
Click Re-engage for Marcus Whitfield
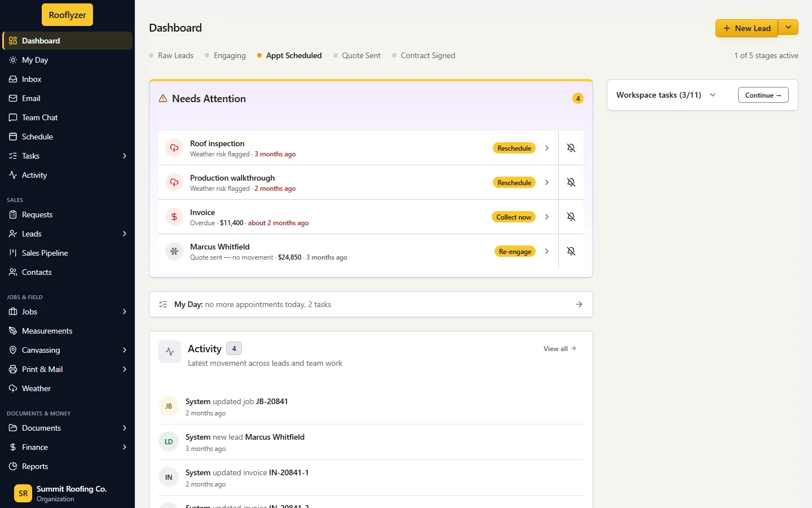coord(515,252)
